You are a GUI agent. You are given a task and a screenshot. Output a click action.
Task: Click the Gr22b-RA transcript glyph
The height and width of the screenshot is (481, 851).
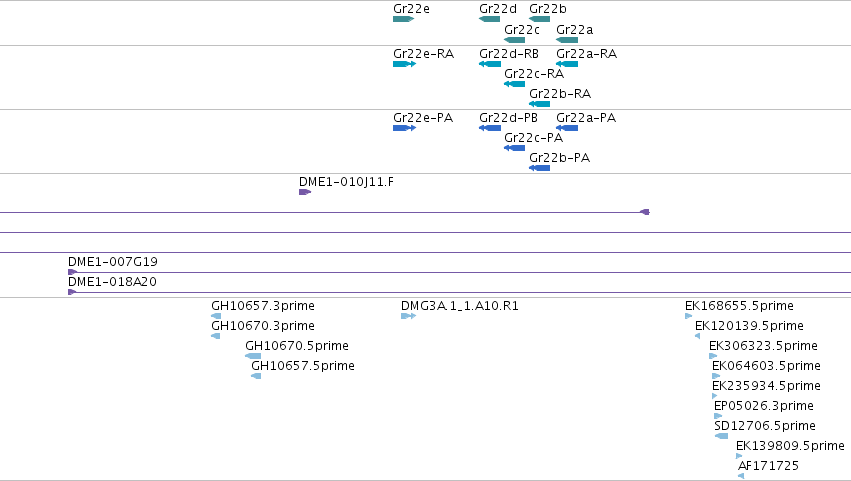point(539,104)
